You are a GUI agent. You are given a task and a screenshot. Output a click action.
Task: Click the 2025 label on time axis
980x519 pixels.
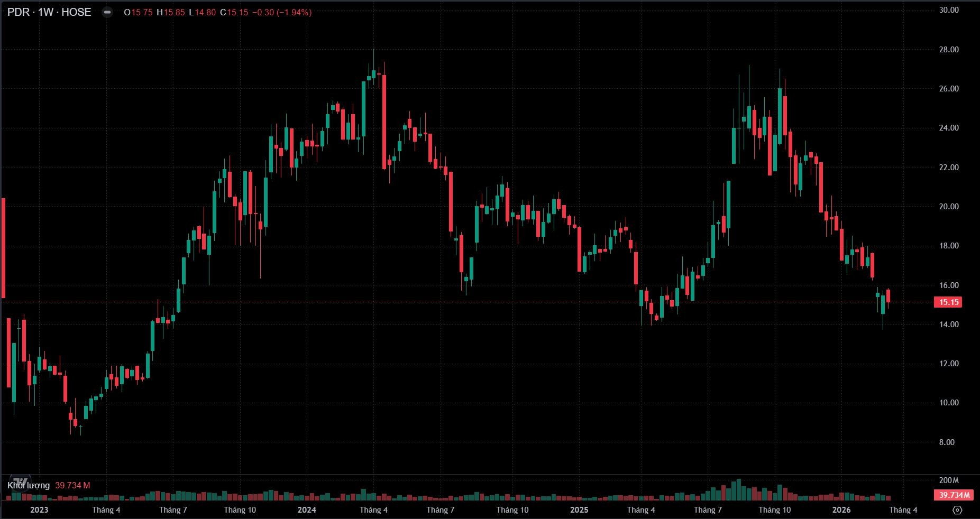pos(579,510)
